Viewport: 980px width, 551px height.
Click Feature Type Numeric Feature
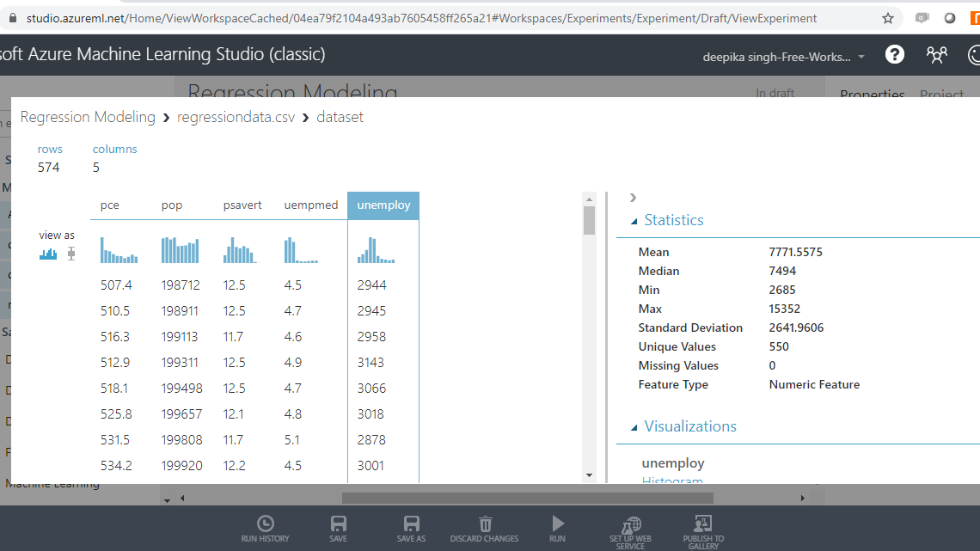coord(814,384)
